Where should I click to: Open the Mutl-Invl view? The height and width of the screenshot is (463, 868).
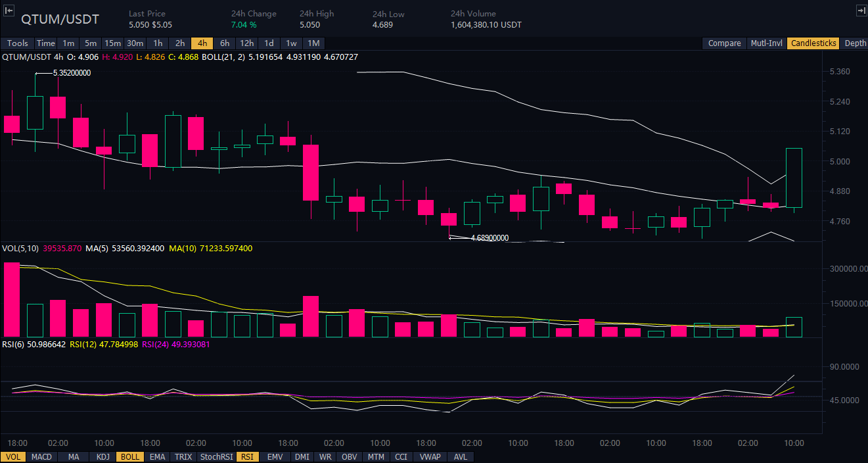click(x=766, y=43)
